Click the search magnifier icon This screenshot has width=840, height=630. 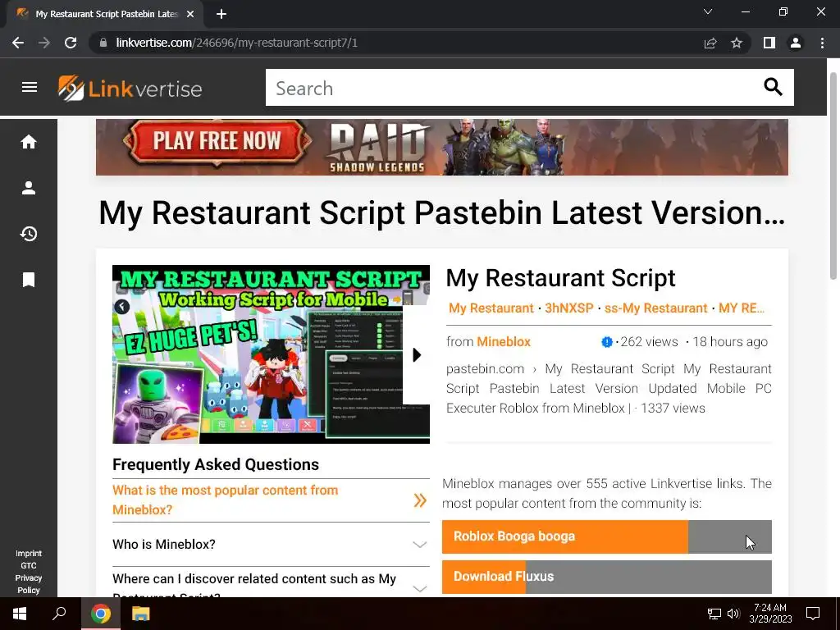tap(773, 87)
